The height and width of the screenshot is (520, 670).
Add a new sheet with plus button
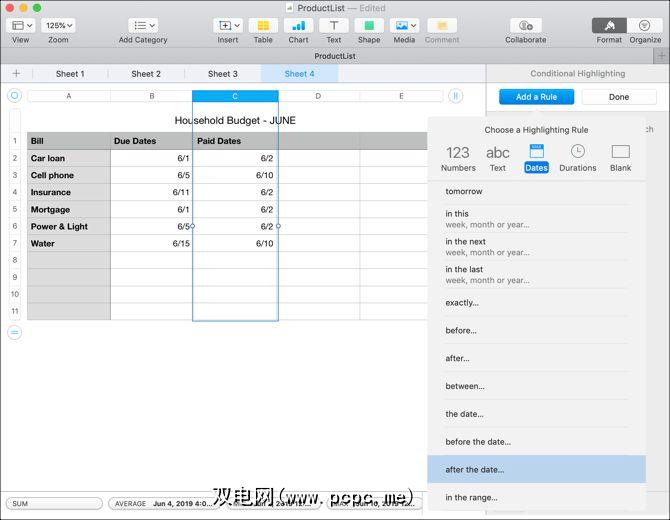[16, 73]
